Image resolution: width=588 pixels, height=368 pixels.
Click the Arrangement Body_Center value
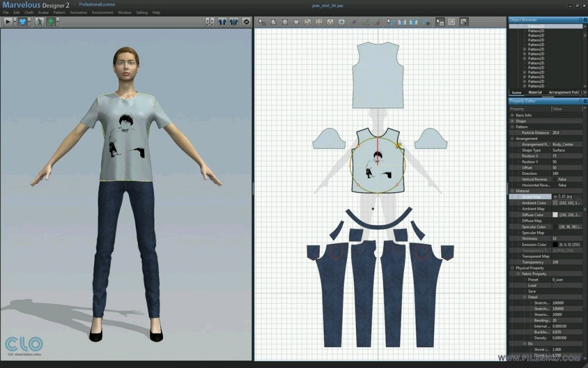567,144
